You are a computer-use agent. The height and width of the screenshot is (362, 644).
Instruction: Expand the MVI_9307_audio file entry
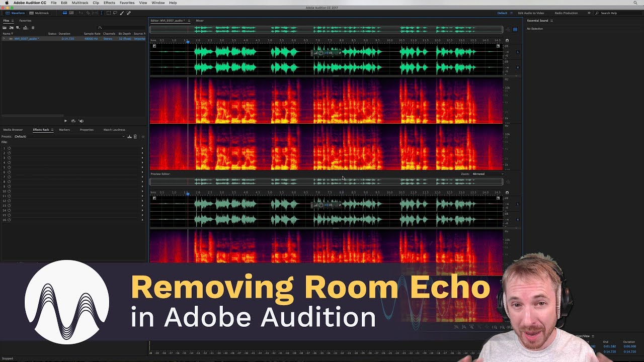tap(4, 39)
